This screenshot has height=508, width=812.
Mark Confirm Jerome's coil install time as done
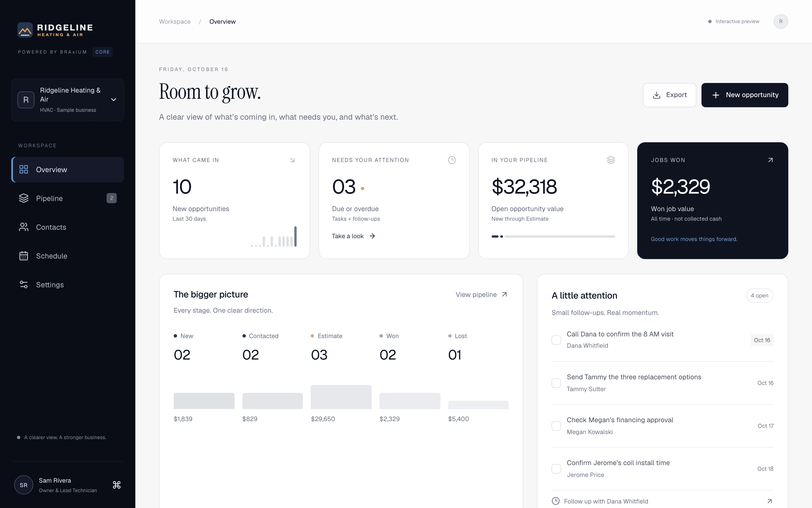pos(556,469)
